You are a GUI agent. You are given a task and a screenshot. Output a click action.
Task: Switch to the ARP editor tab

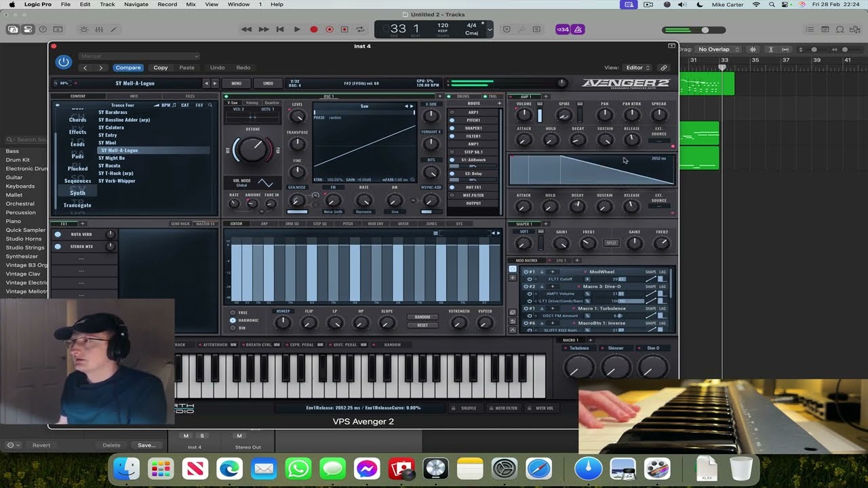point(264,224)
